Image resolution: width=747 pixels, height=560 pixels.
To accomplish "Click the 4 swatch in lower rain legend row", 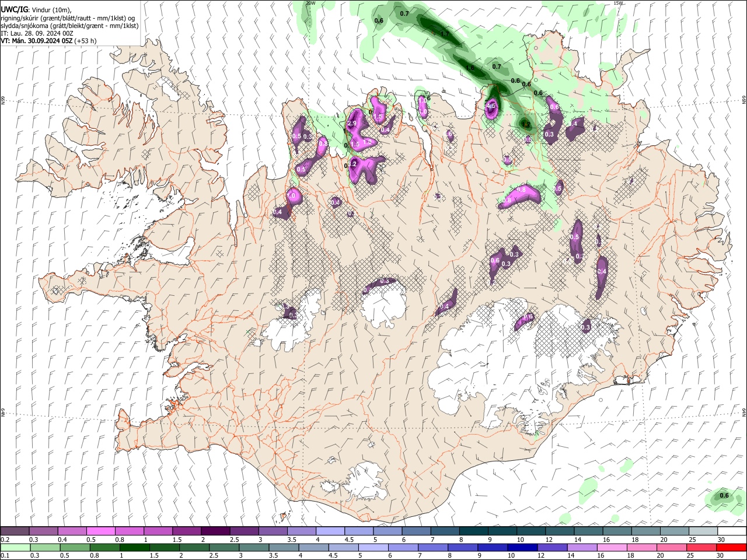I will tap(313, 547).
